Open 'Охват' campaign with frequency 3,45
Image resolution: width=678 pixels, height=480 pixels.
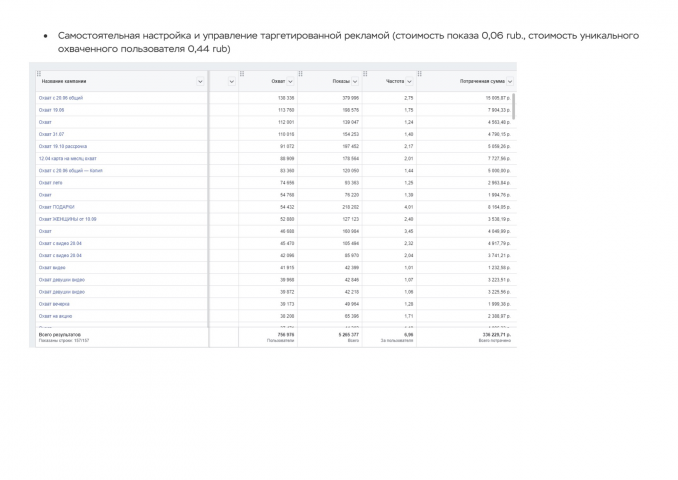(45, 231)
